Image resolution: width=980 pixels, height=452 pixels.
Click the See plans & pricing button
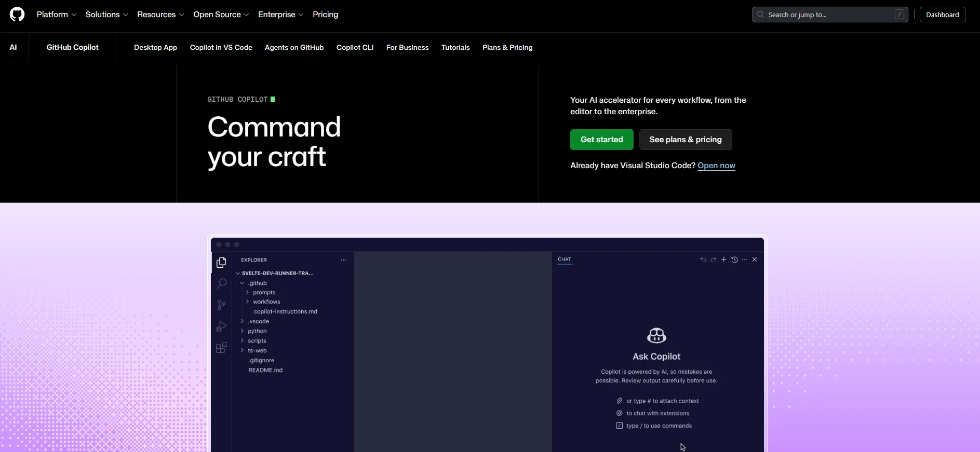686,140
